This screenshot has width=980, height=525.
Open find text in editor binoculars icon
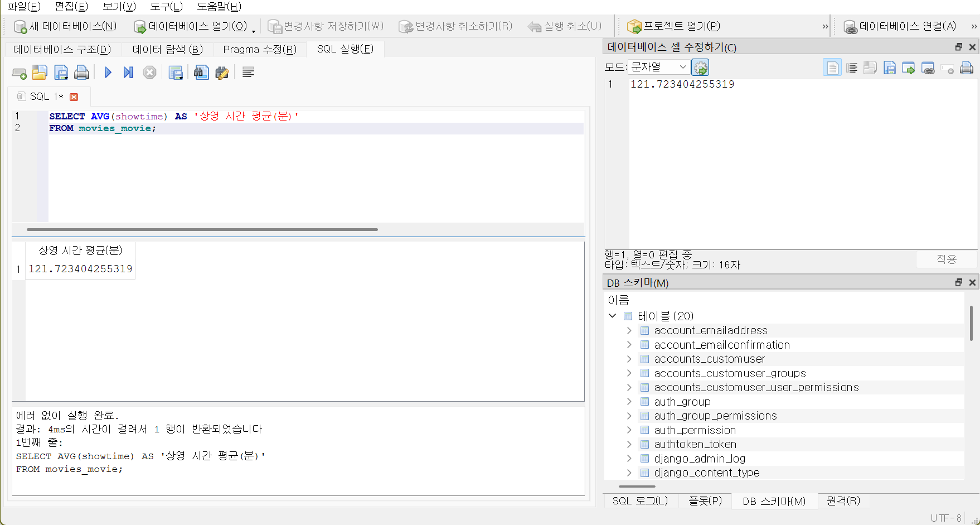click(x=201, y=73)
